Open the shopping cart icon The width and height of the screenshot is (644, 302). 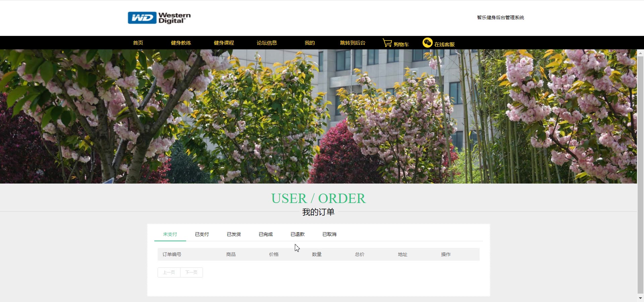coord(387,43)
